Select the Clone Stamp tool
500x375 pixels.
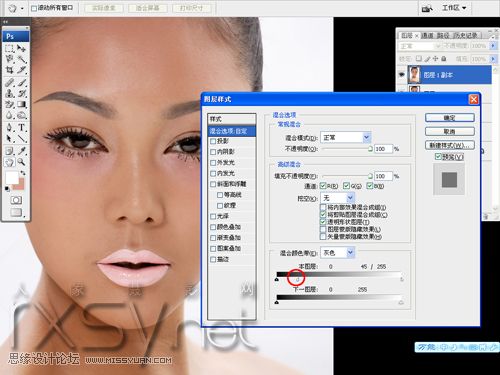[9, 93]
